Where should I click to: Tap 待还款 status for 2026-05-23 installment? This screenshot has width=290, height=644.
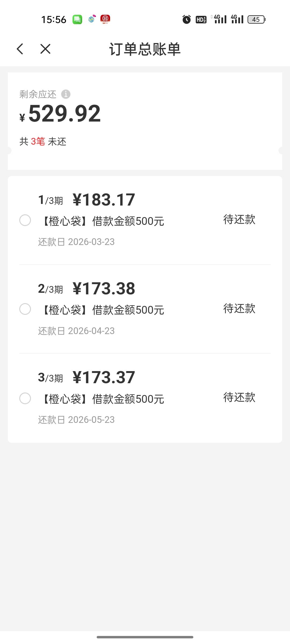(x=239, y=397)
